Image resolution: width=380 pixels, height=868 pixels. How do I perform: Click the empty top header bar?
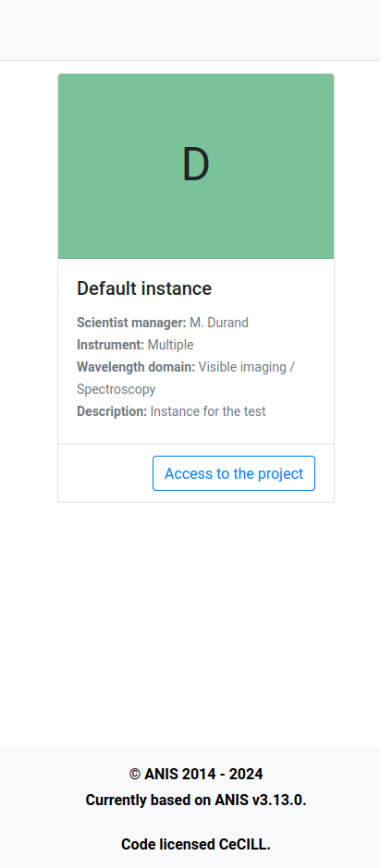190,30
